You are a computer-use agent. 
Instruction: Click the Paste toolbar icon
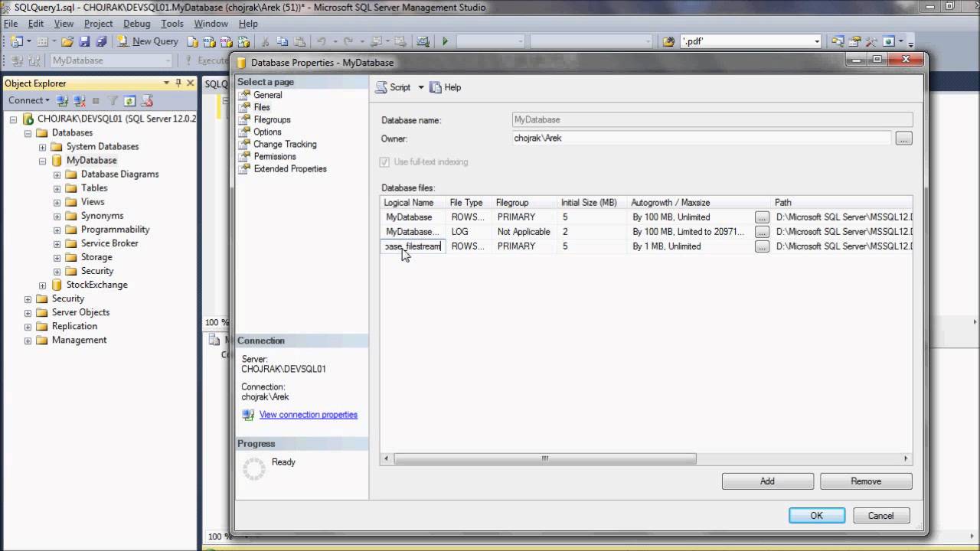click(x=298, y=41)
